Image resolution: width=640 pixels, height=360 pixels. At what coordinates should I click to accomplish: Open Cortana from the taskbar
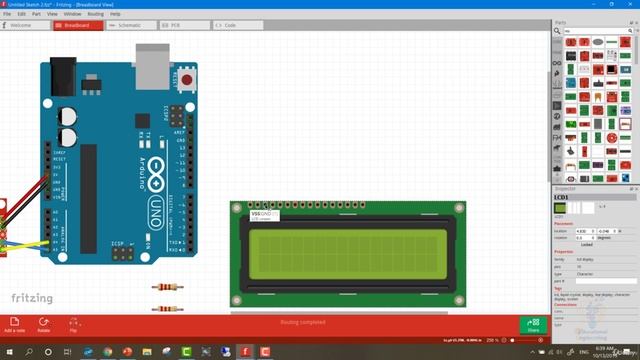[x=48, y=352]
